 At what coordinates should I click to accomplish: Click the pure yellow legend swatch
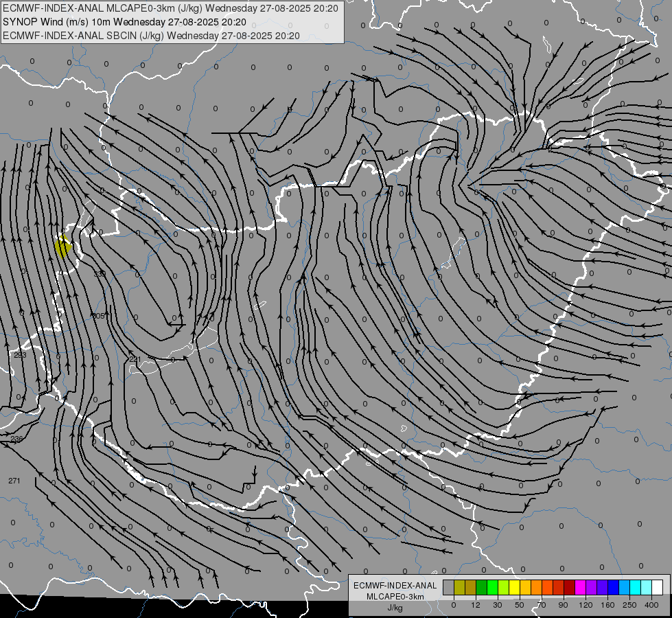point(514,587)
